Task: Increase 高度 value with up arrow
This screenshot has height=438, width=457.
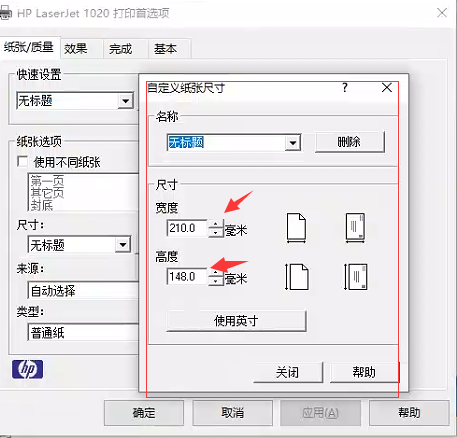Action: coord(216,273)
